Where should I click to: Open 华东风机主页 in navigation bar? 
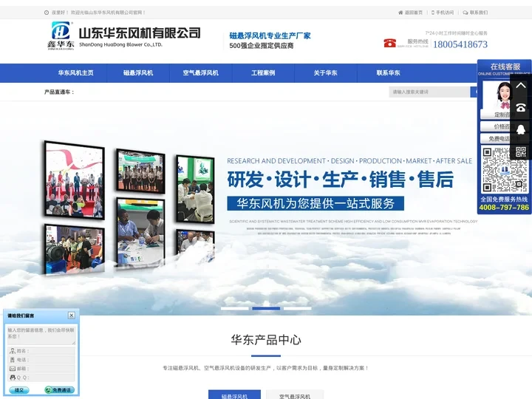click(75, 73)
